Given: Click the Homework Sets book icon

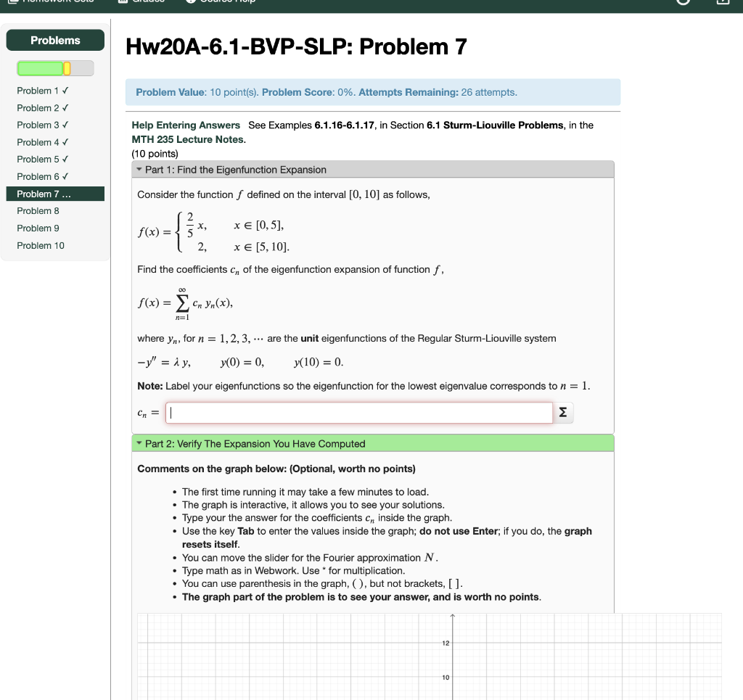Looking at the screenshot, I should 12,1.
